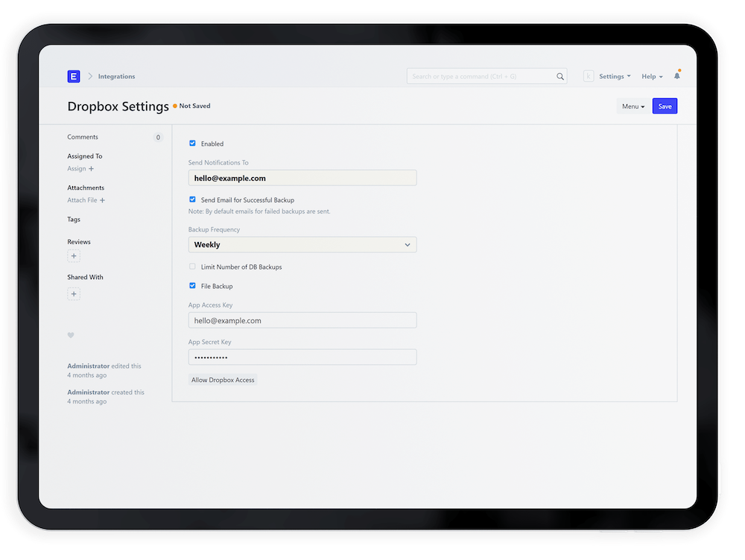This screenshot has width=745, height=560.
Task: Toggle Send Email for Successful Backup
Action: [192, 200]
